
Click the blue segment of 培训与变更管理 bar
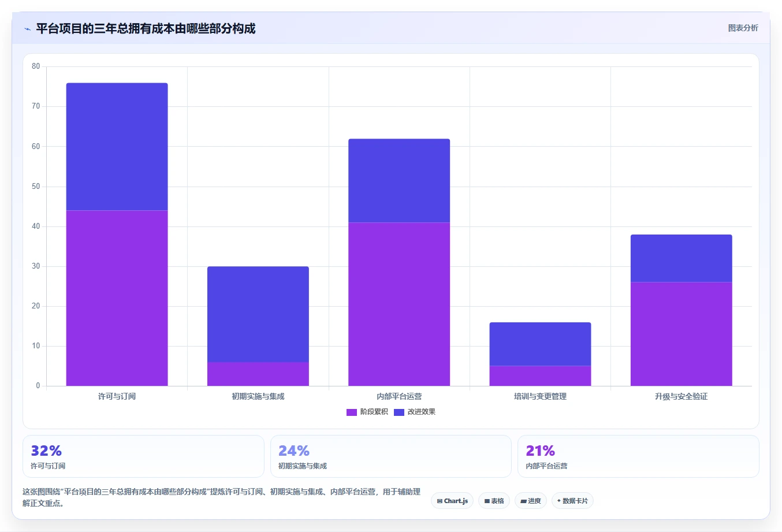[x=540, y=344]
